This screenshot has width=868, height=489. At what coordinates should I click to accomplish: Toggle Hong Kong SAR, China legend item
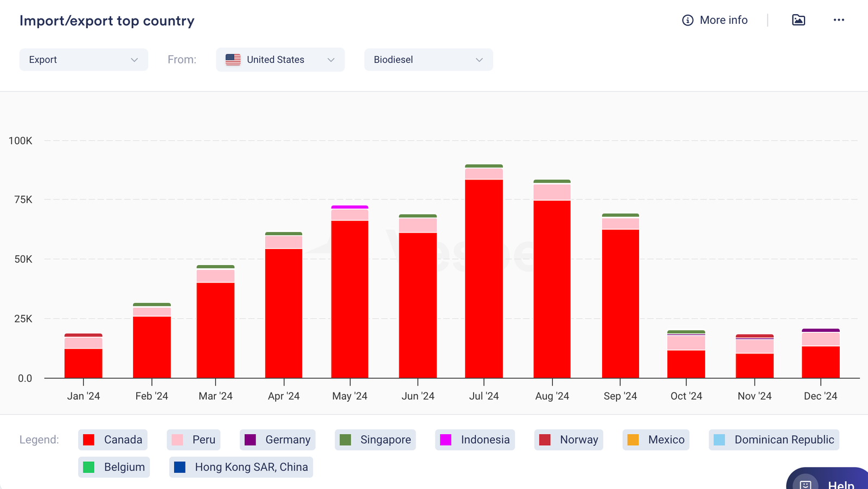tap(241, 467)
